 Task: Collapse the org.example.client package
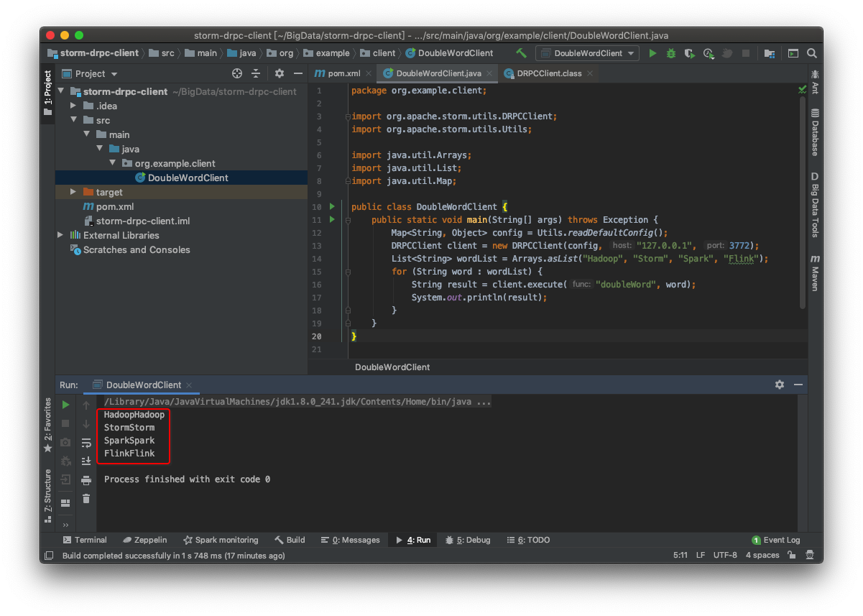tap(112, 163)
